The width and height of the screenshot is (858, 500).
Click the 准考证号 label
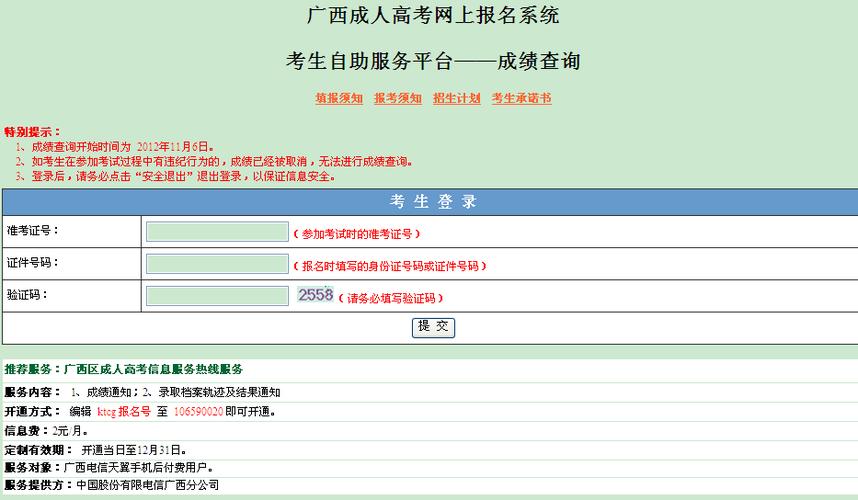(32, 230)
